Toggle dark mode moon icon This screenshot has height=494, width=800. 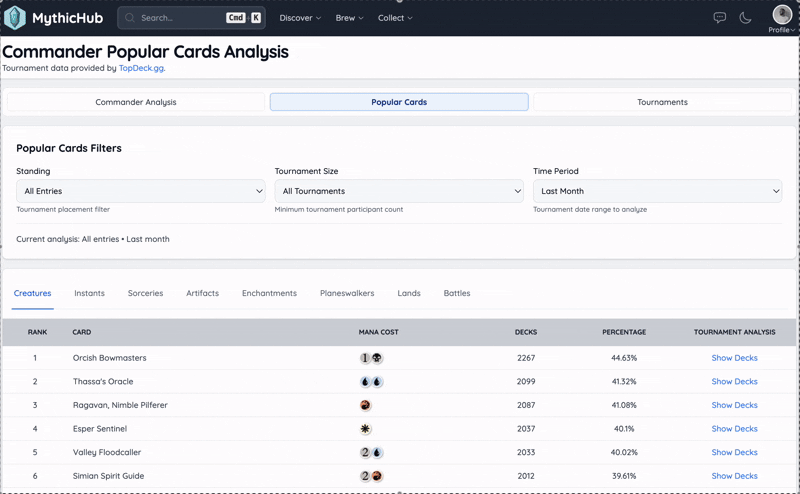pos(745,18)
